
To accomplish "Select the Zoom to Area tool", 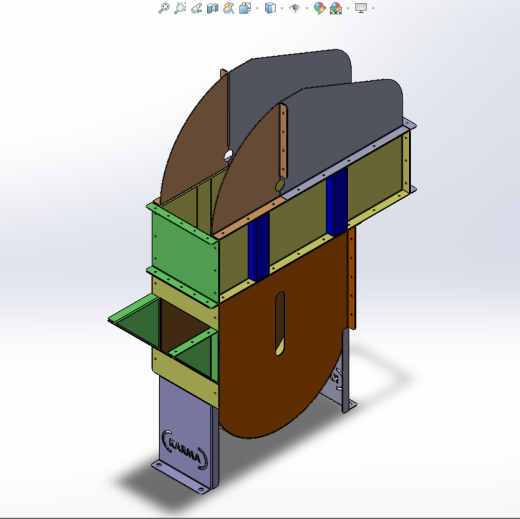I will click(180, 8).
